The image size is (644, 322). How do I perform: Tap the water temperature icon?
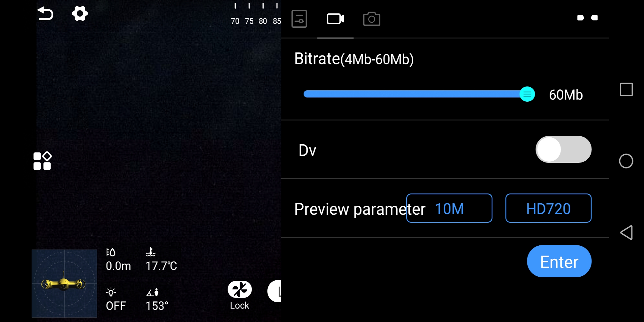coord(151,252)
